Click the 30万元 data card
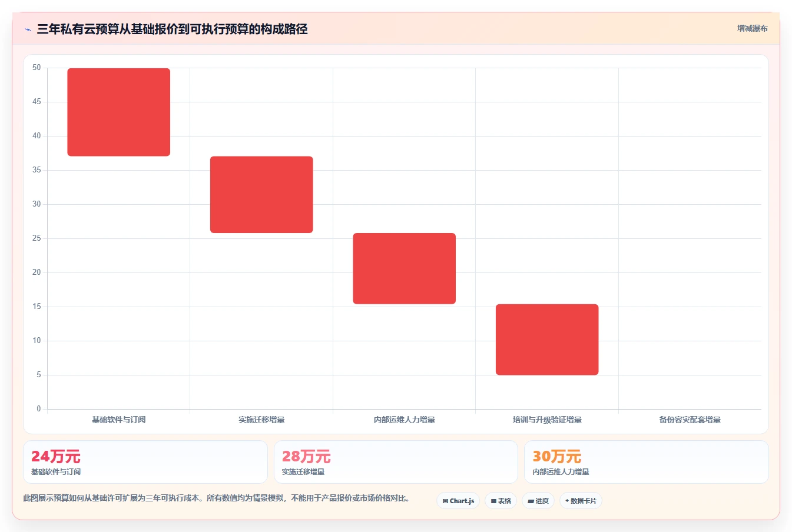792x532 pixels. tap(647, 462)
